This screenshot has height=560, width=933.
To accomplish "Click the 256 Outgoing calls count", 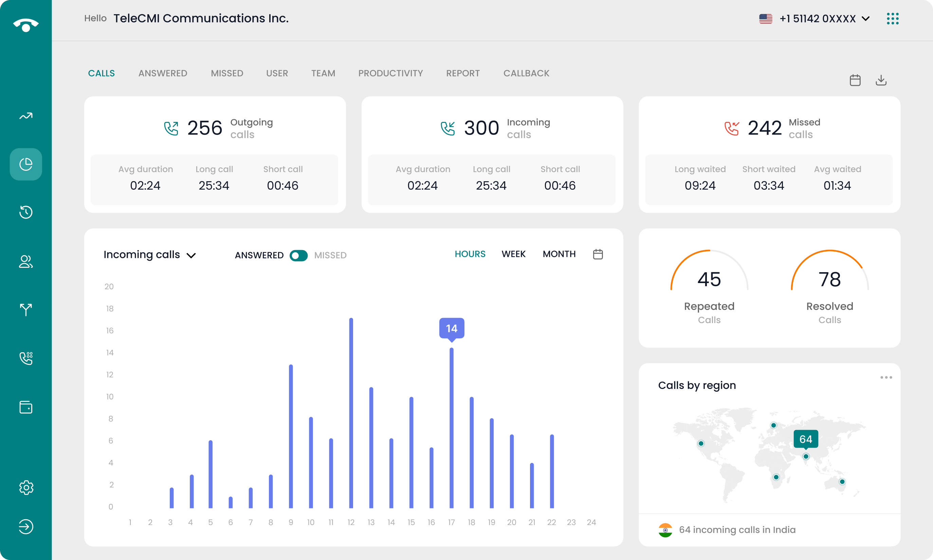I will pyautogui.click(x=205, y=128).
